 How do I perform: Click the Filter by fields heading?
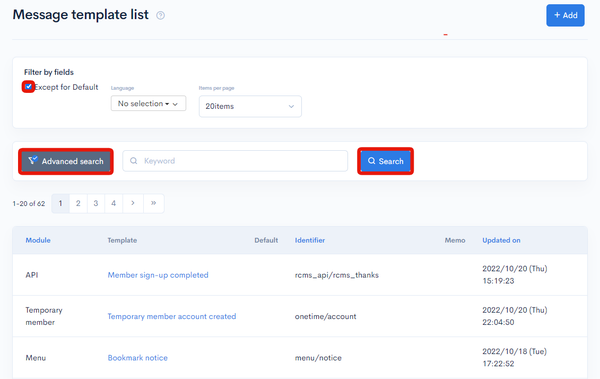[49, 72]
